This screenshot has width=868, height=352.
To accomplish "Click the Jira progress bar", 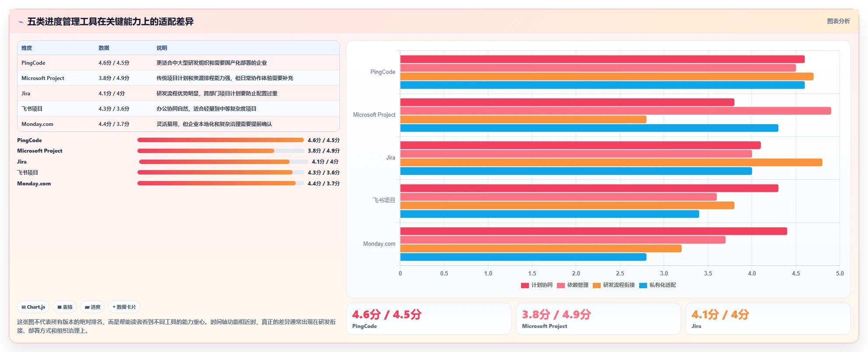I will [224, 161].
